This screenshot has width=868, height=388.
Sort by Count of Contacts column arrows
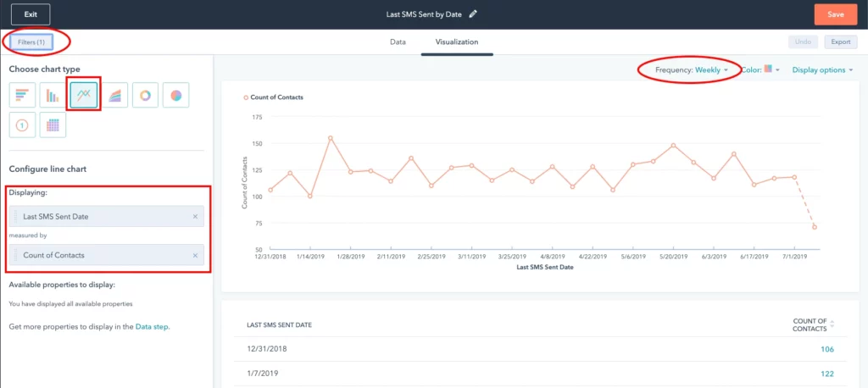pos(832,324)
